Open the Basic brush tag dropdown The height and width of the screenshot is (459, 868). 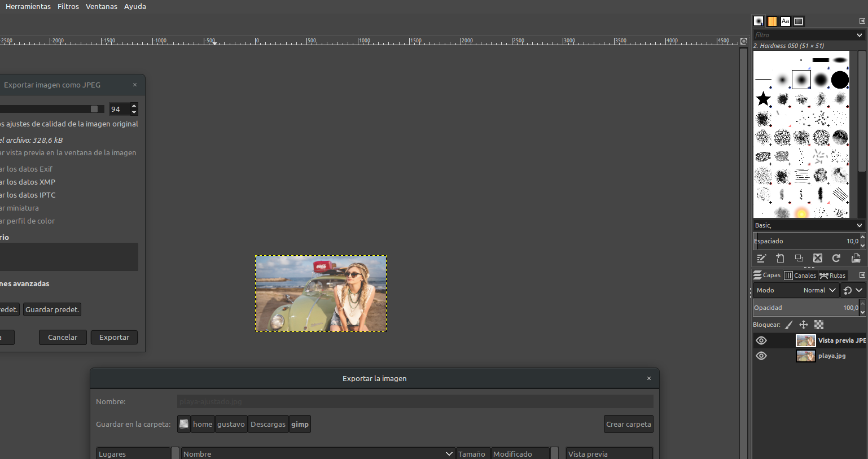(860, 225)
